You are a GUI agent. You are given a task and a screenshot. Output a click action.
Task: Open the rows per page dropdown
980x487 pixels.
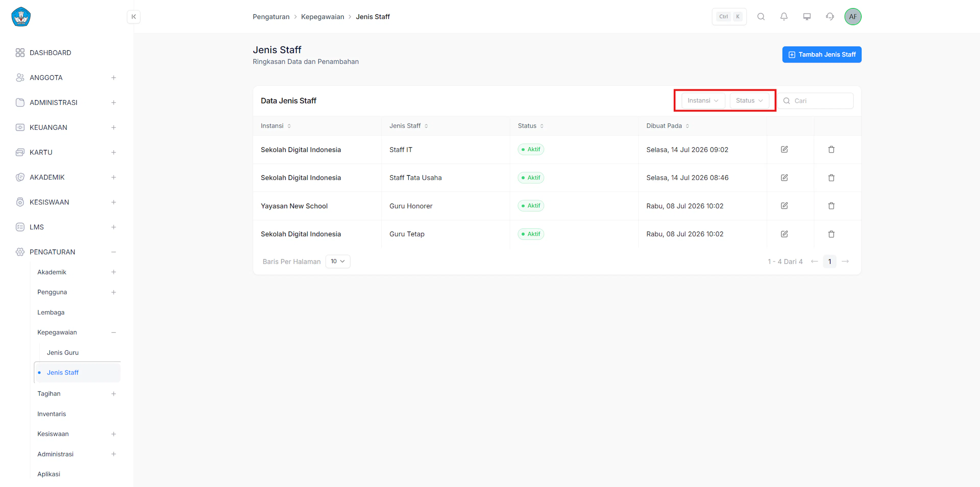coord(337,261)
